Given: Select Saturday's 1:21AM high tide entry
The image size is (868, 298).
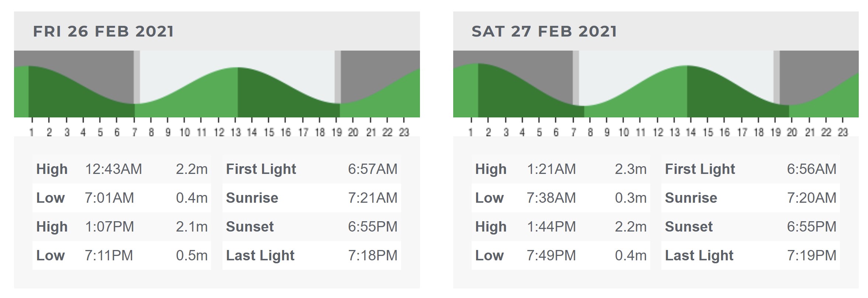Looking at the screenshot, I should [561, 169].
